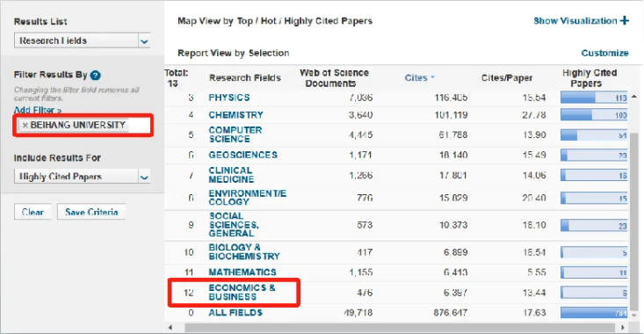The height and width of the screenshot is (334, 644).
Task: Toggle the sort arrow on the Cites column
Action: tap(432, 77)
